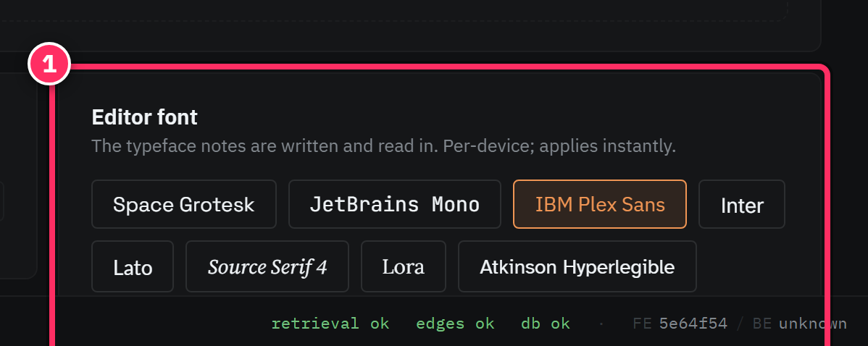Viewport: 868px width, 346px height.
Task: Choose the Source Serif 4 font
Action: (x=267, y=266)
